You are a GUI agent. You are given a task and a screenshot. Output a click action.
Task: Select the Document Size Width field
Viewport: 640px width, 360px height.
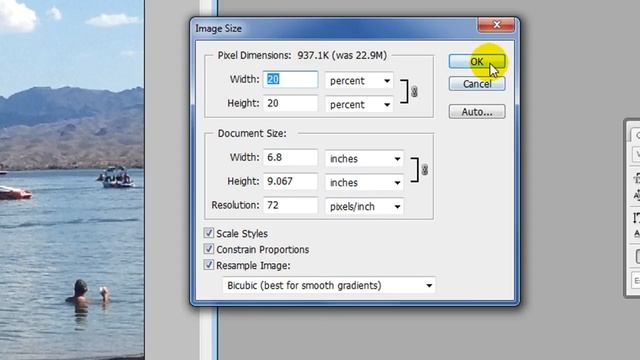pos(290,158)
